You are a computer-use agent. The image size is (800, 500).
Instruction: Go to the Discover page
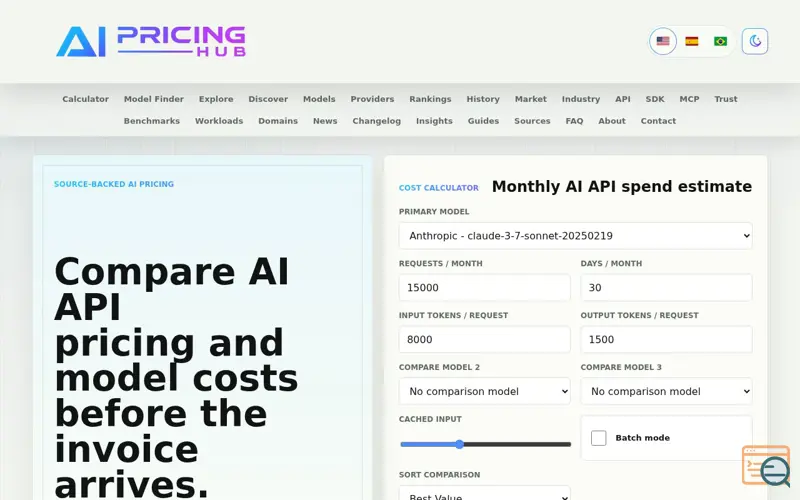(268, 99)
